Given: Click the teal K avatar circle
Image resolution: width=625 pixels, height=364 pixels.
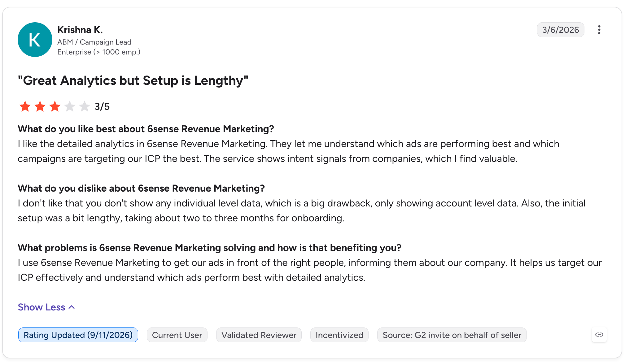Looking at the screenshot, I should 35,39.
